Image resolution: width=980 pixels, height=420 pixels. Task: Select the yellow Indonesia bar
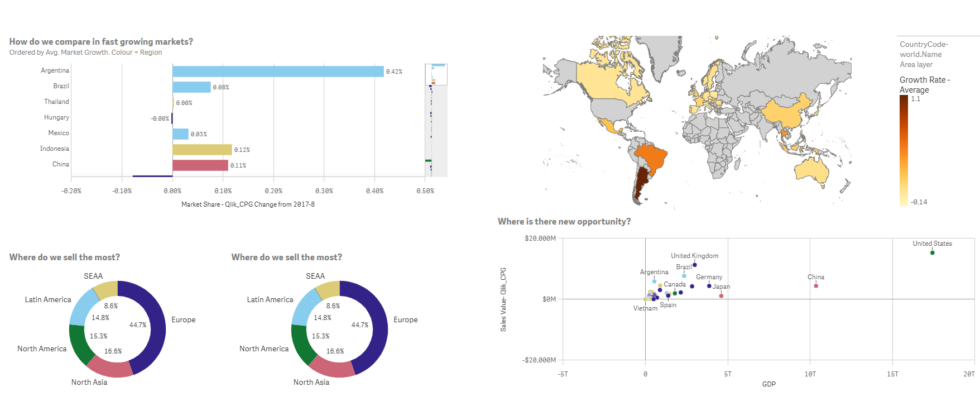pos(202,150)
